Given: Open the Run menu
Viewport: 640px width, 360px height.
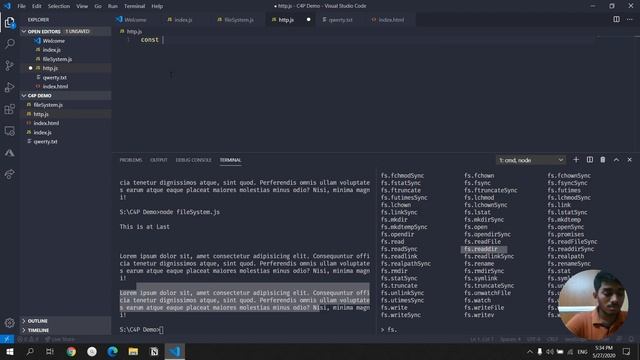Looking at the screenshot, I should click(113, 6).
